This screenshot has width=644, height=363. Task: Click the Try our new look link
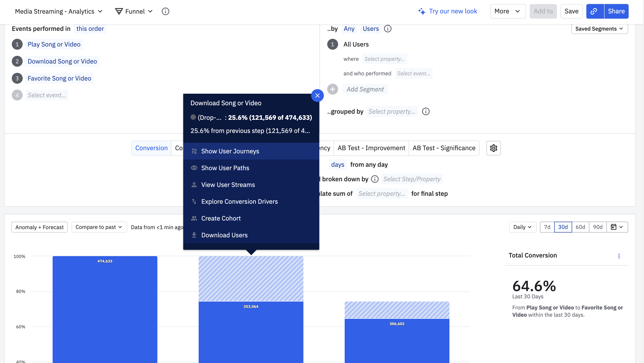coord(447,11)
